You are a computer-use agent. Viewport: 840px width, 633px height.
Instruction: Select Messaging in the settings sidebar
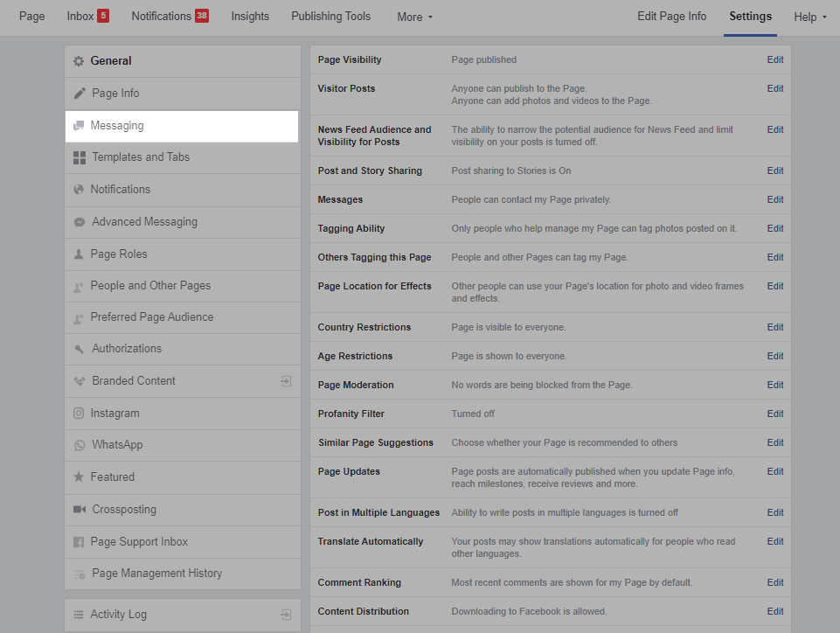coord(116,126)
